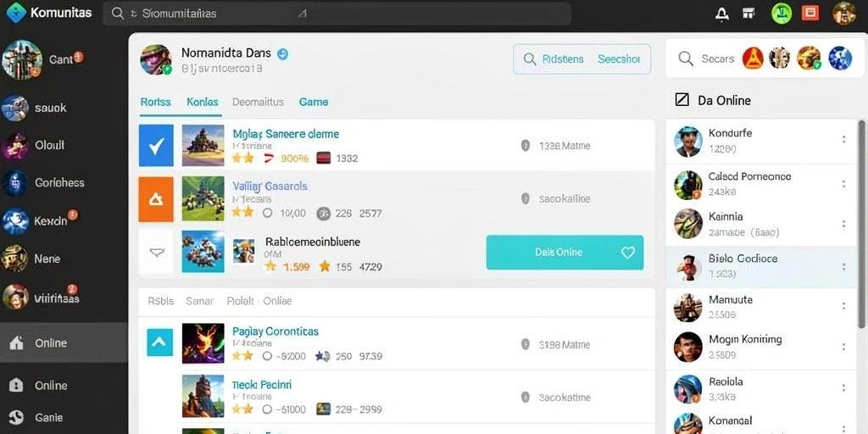Click the heart icon on Dais Online button
Image resolution: width=868 pixels, height=434 pixels.
coord(628,253)
